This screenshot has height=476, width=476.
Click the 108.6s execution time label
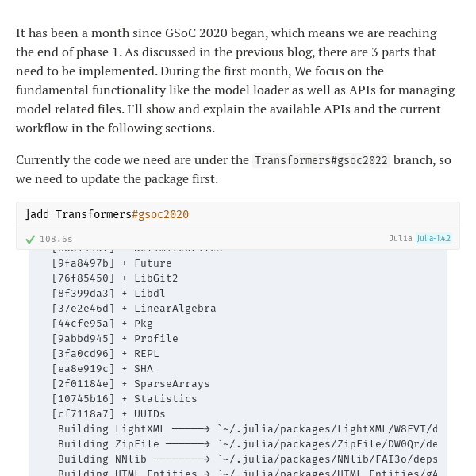(56, 240)
